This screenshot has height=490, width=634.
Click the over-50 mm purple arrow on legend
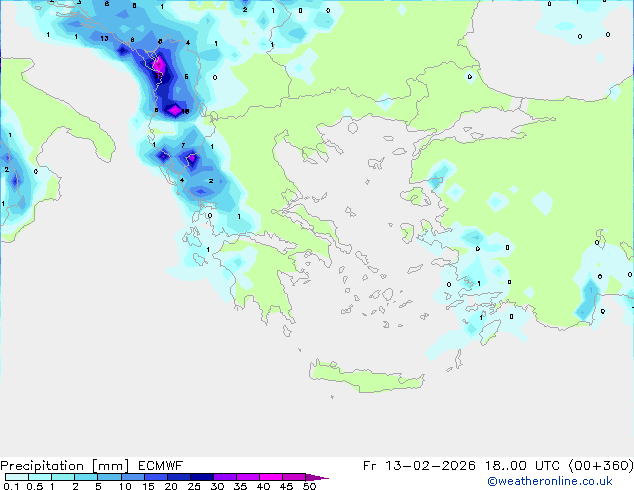click(x=317, y=477)
